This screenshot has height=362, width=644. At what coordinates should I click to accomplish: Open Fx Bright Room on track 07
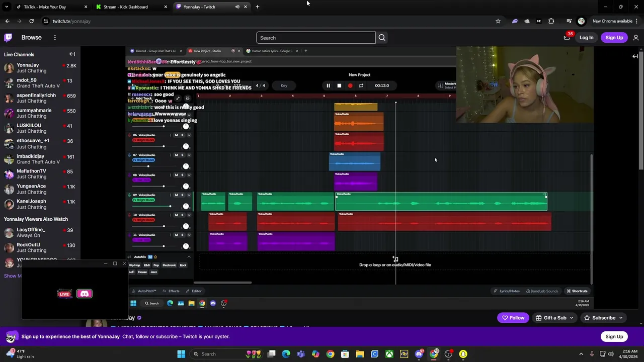143,160
